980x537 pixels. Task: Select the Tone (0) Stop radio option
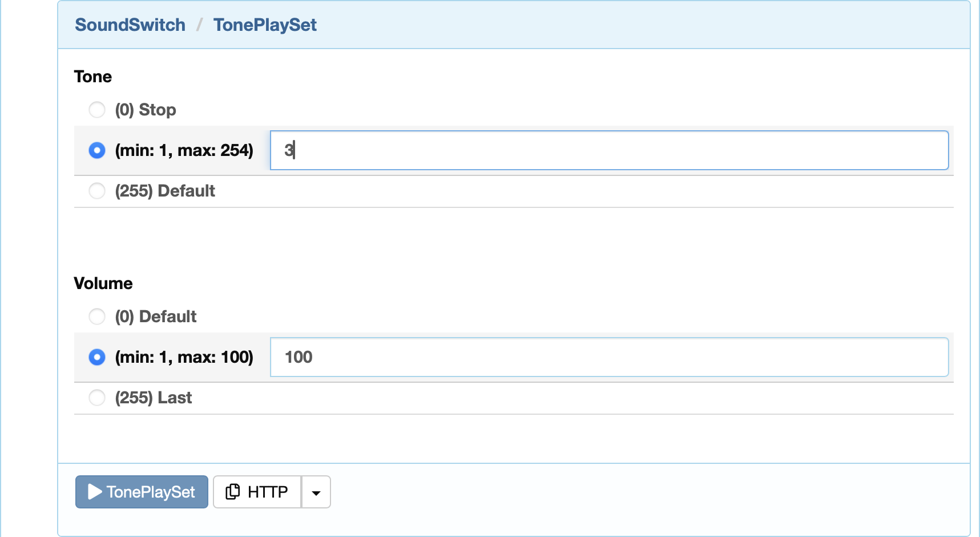pos(97,110)
